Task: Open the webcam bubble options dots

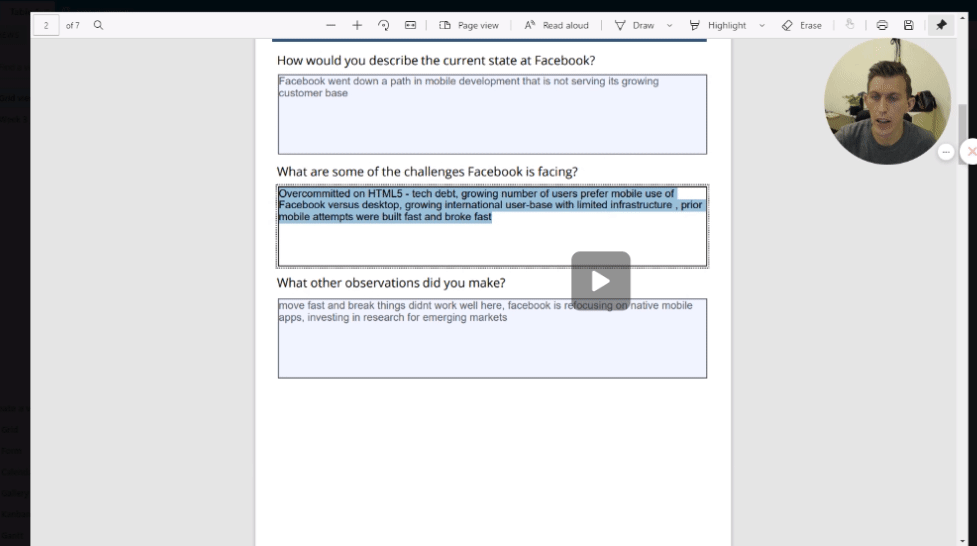Action: point(946,152)
